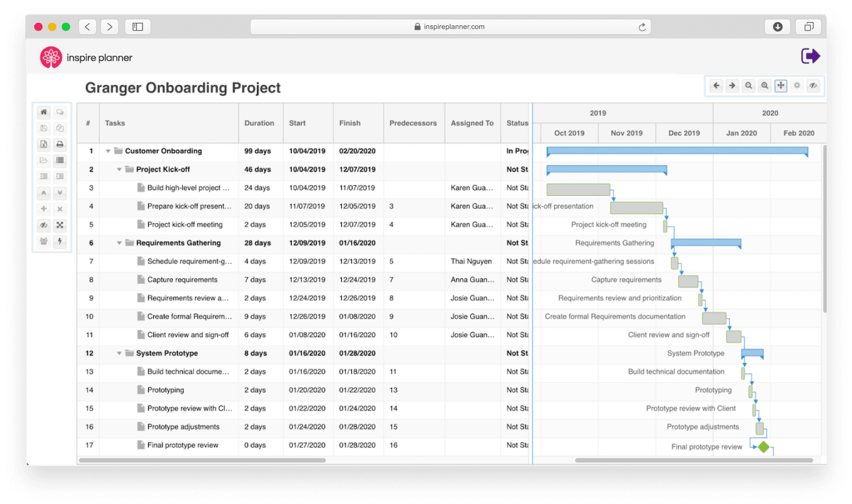Screen dimensions: 852x504
Task: Collapse the System Prototype group
Action: coord(119,353)
